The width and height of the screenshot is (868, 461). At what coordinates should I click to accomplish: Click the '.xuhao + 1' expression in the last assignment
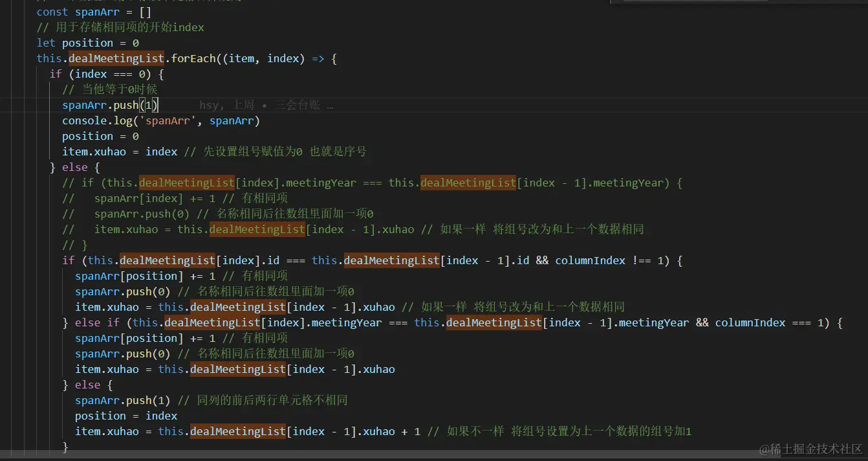[x=389, y=431]
